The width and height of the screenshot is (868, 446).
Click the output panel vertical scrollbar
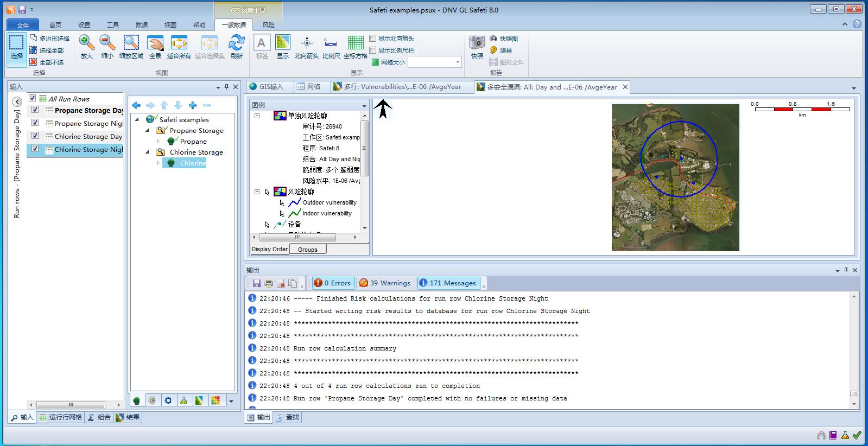854,351
